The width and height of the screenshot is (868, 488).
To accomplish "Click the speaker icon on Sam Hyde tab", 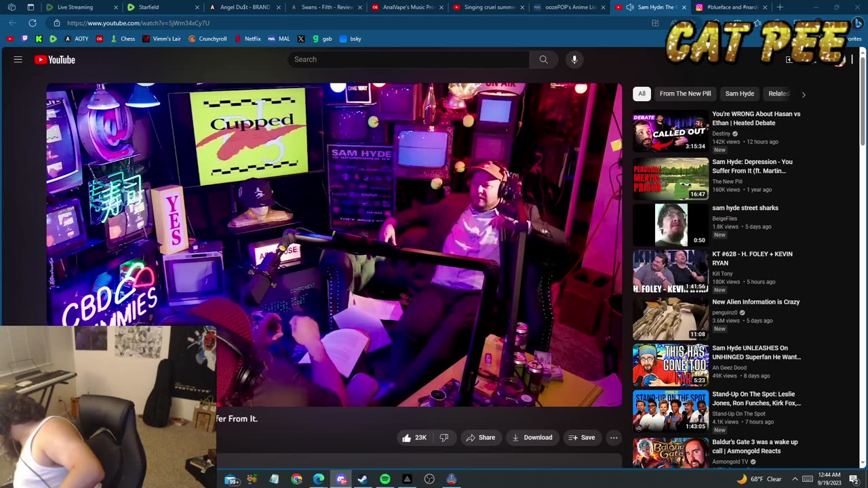I will click(630, 7).
